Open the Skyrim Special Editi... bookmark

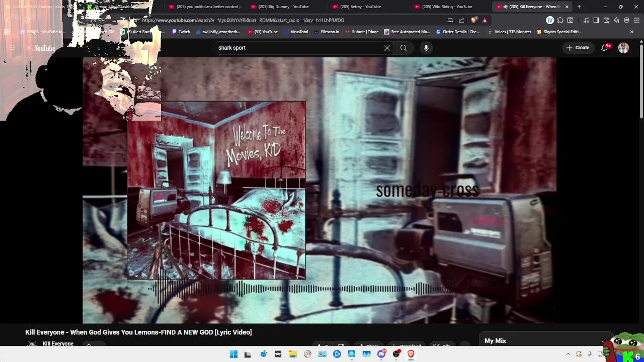[559, 32]
